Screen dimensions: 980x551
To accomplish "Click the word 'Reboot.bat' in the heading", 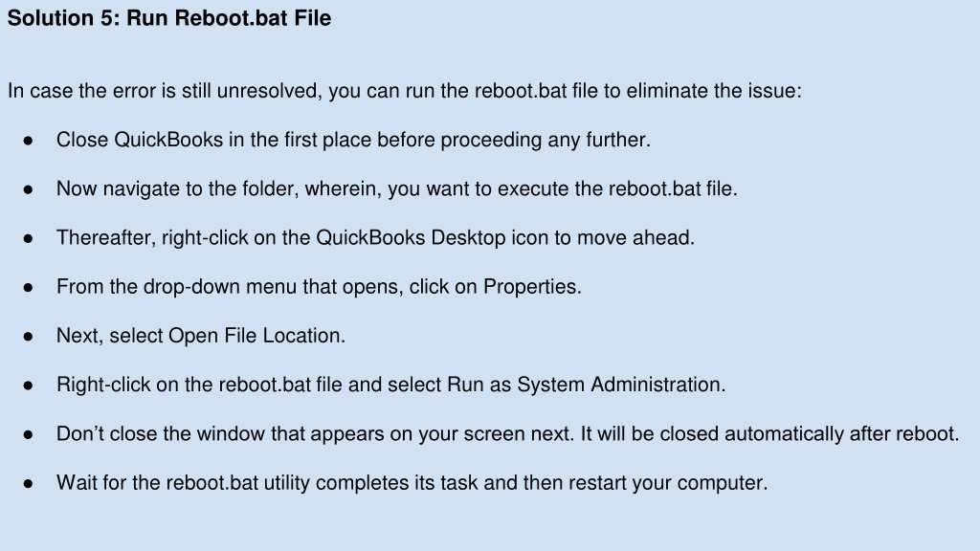I will (x=232, y=18).
